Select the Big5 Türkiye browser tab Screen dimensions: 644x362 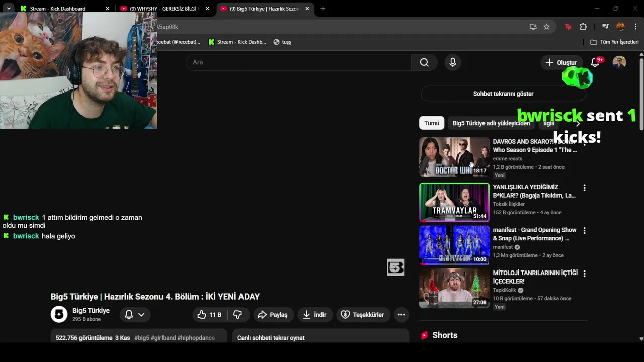pyautogui.click(x=264, y=9)
